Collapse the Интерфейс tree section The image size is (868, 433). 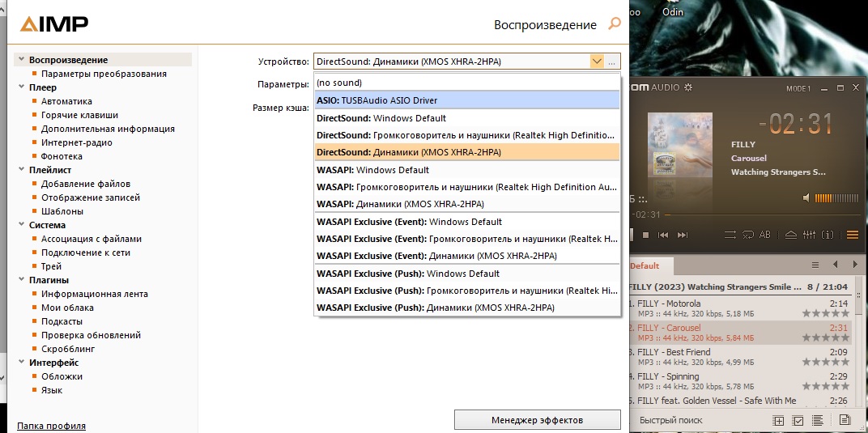(x=22, y=363)
